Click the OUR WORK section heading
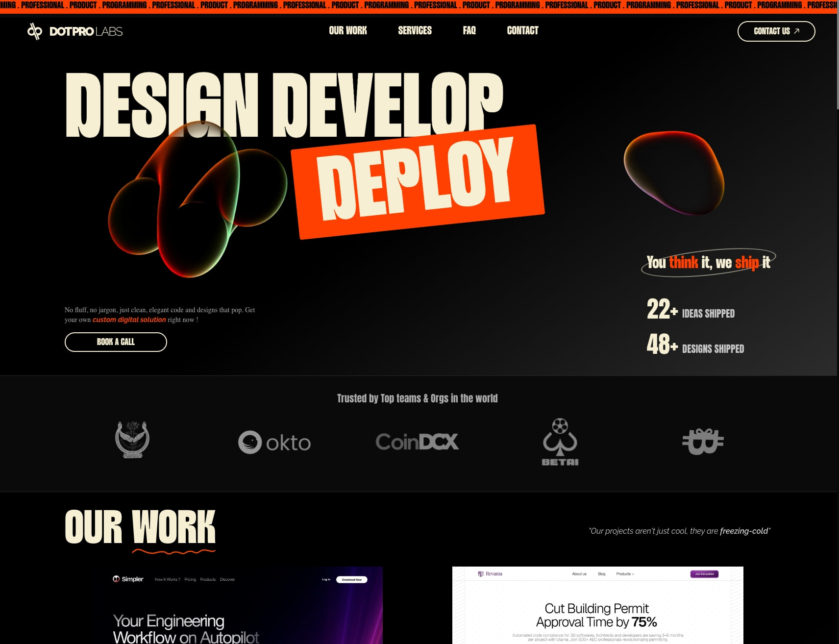The image size is (839, 644). click(x=140, y=527)
